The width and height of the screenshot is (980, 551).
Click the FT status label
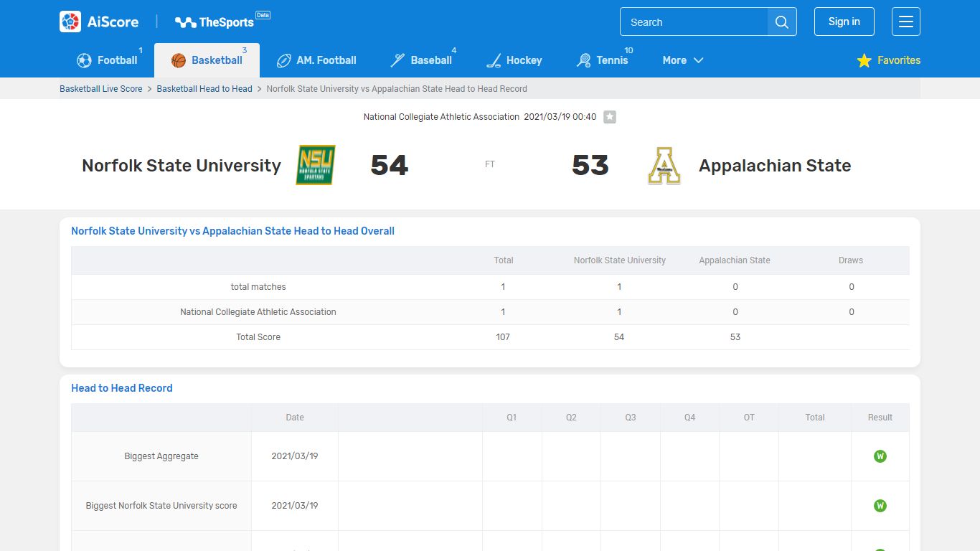[490, 164]
